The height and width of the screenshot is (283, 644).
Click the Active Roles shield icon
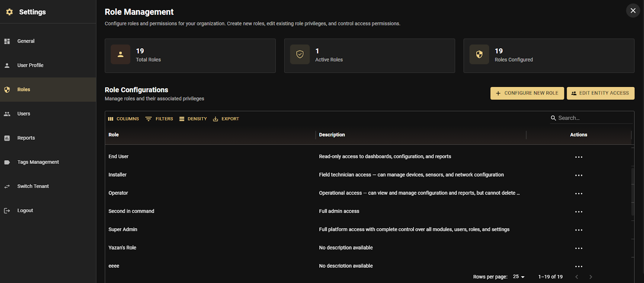click(300, 54)
